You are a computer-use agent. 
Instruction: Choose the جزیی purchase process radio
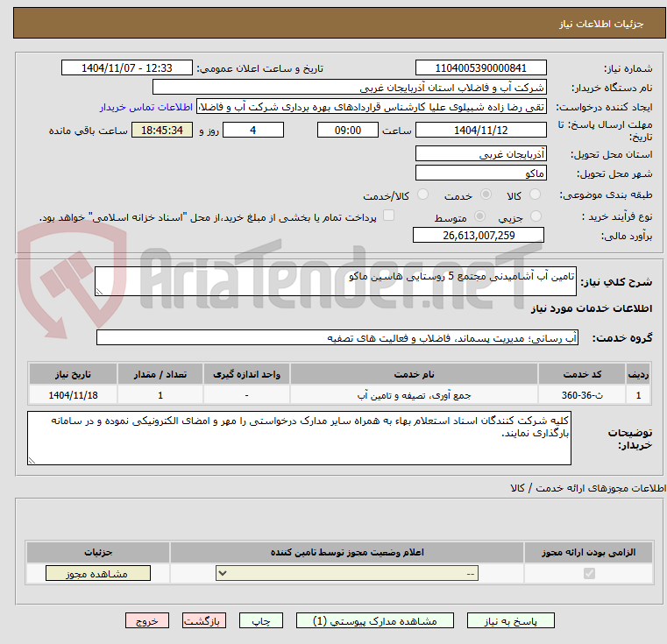point(536,216)
